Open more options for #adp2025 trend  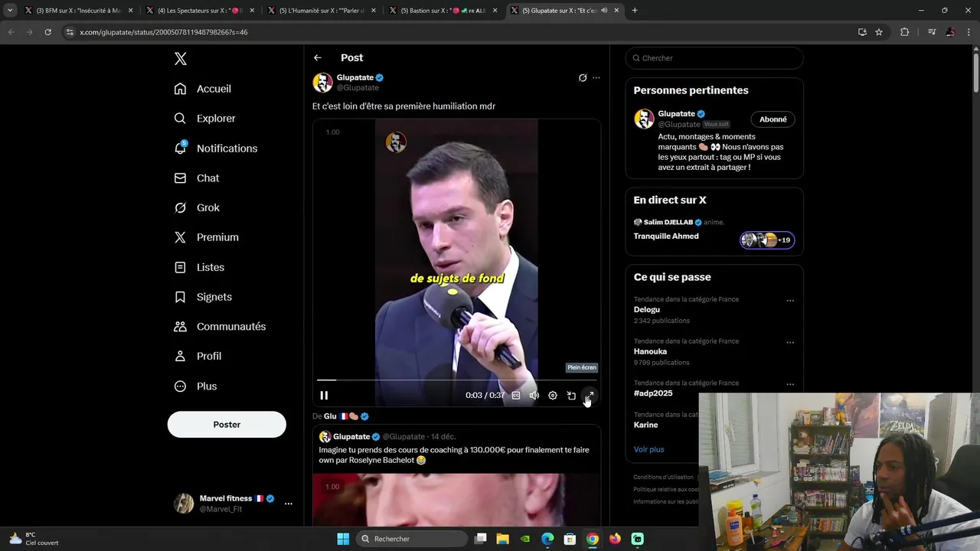[x=790, y=384]
